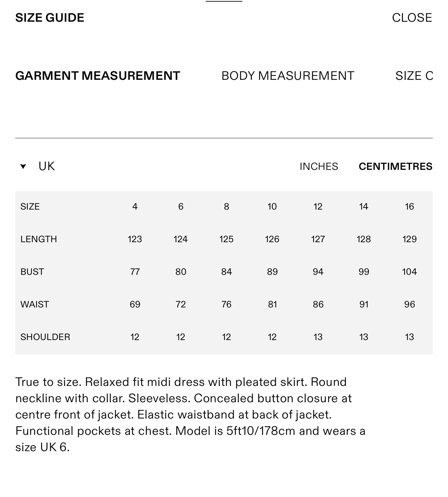Expand the UK region dropdown
Screen dimensions: 448x497
point(38,166)
